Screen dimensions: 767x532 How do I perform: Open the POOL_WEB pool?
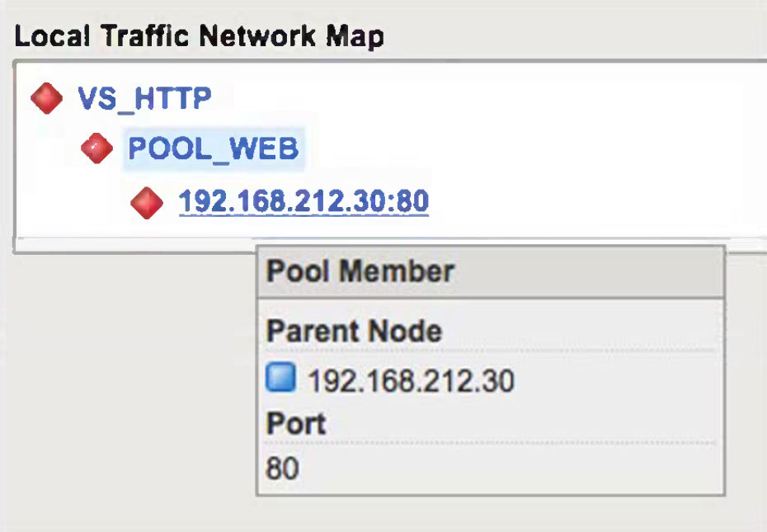pyautogui.click(x=213, y=149)
